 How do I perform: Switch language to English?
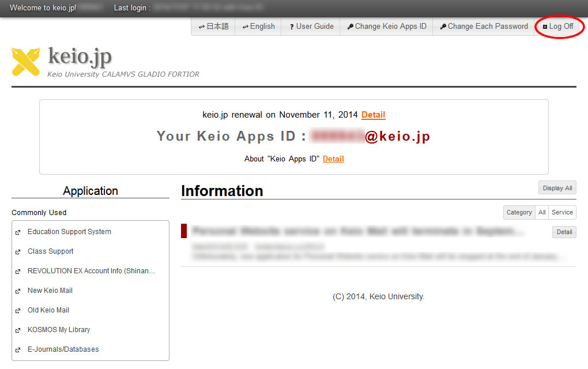tap(258, 27)
